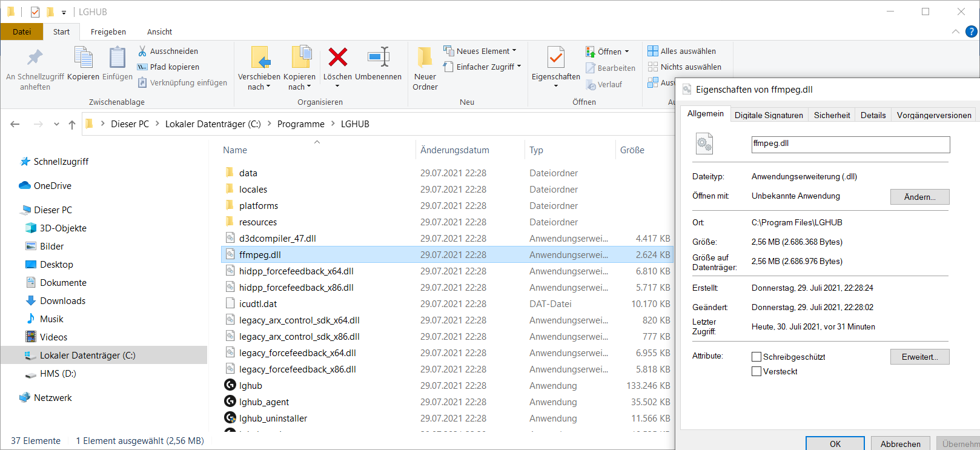Open Sicherheit tab in properties
The width and height of the screenshot is (980, 450).
point(832,115)
